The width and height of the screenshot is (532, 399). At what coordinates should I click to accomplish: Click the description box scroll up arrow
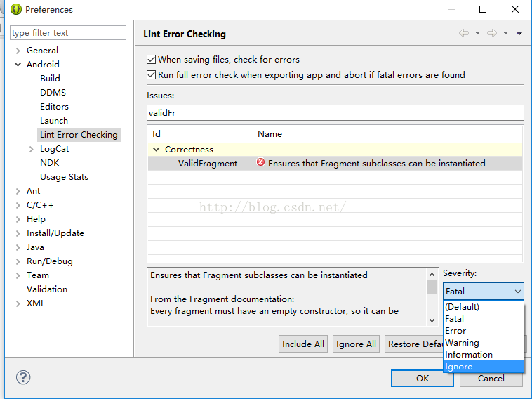point(432,275)
